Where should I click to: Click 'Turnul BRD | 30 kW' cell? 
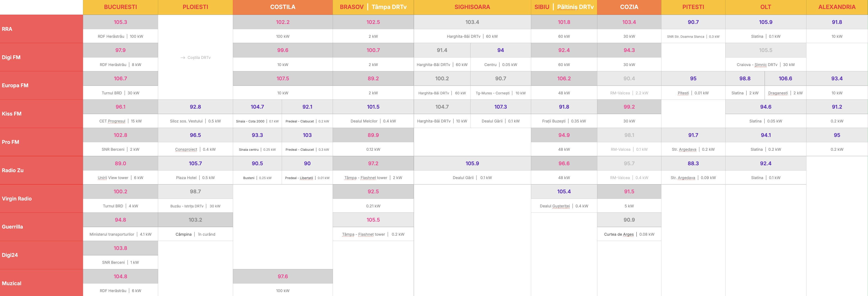click(120, 93)
